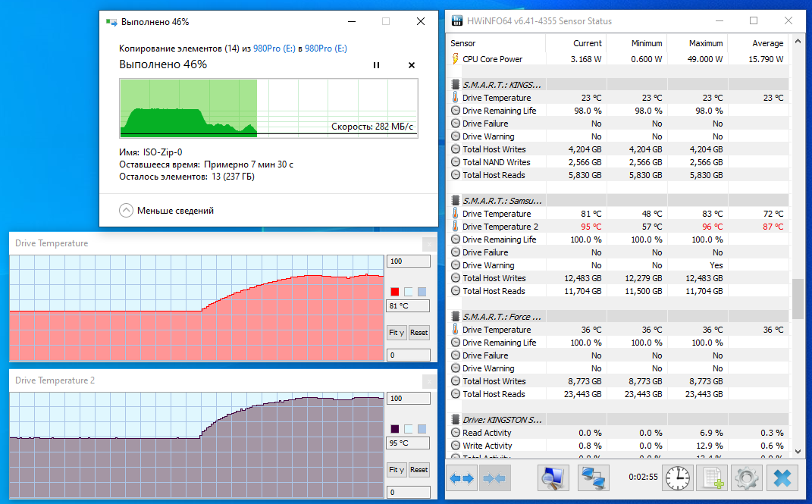The width and height of the screenshot is (812, 504).
Task: Collapse details using the 'Меньше сведений' chevron
Action: (126, 211)
